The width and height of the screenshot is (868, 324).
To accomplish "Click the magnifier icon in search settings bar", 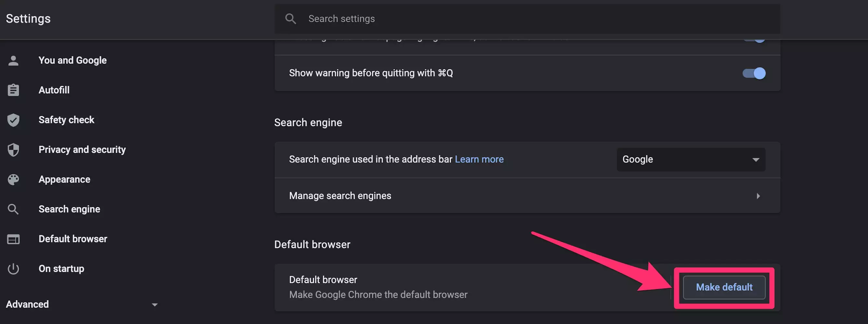I will [290, 19].
